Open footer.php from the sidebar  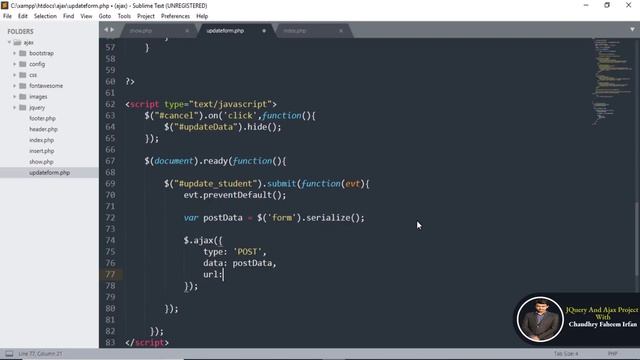42,118
